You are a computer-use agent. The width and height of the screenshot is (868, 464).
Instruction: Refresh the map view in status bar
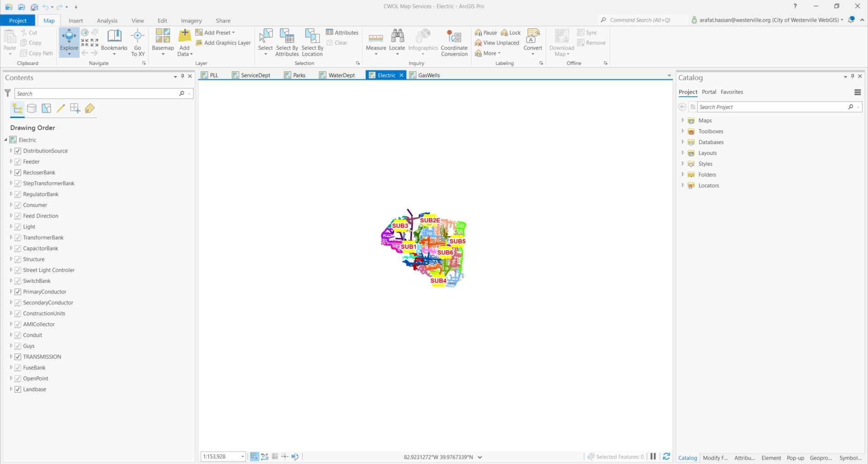point(666,457)
